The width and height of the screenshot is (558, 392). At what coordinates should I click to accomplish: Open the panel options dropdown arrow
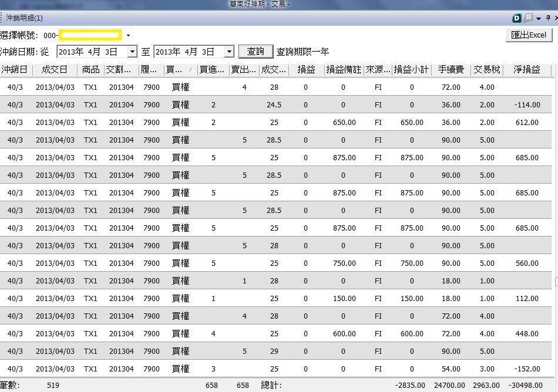539,18
